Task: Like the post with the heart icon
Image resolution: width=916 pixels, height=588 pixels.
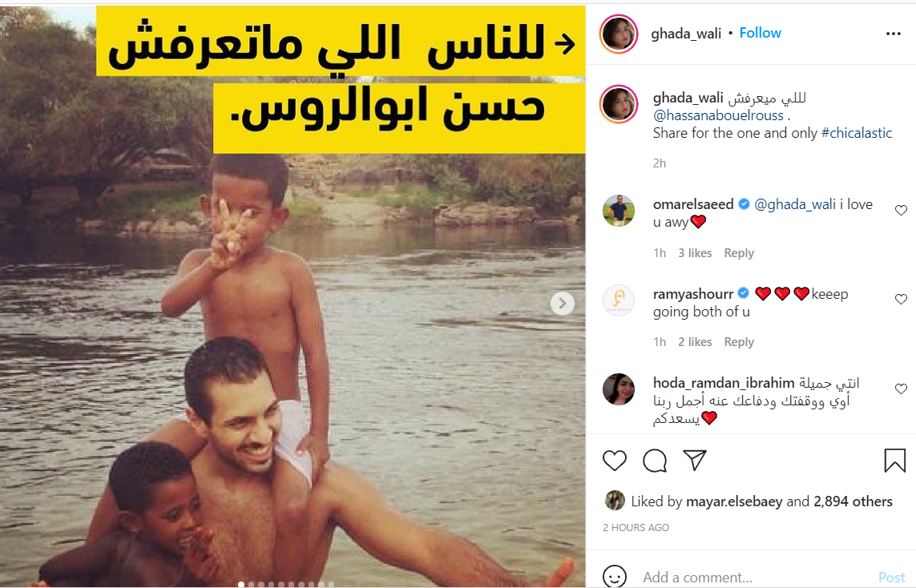Action: [614, 461]
